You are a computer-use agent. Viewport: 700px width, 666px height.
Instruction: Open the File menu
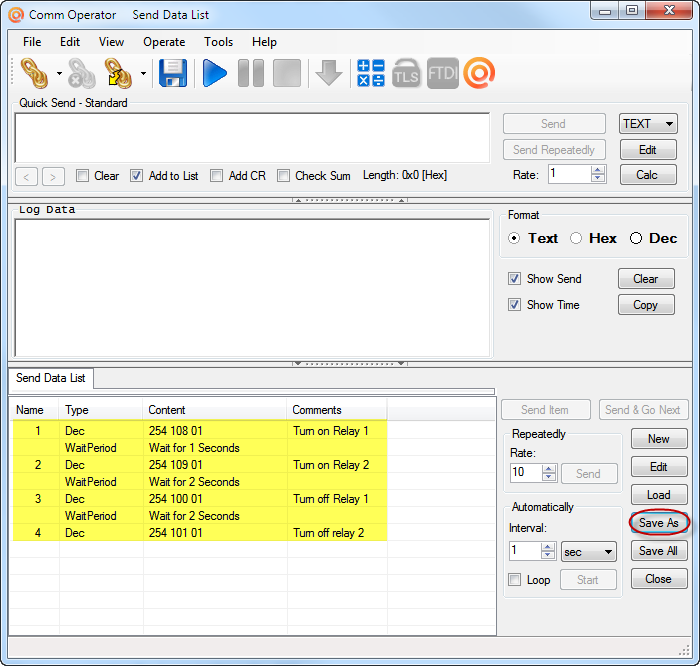[x=32, y=42]
